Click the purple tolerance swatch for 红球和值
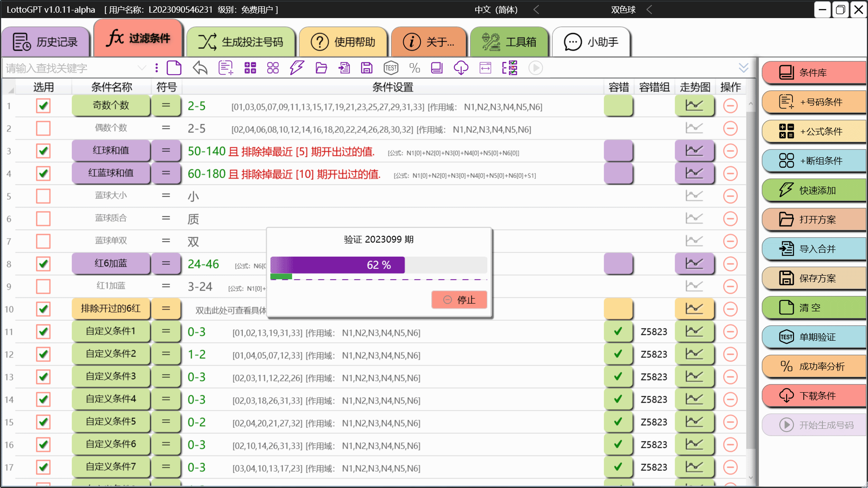The image size is (868, 488). pyautogui.click(x=618, y=150)
